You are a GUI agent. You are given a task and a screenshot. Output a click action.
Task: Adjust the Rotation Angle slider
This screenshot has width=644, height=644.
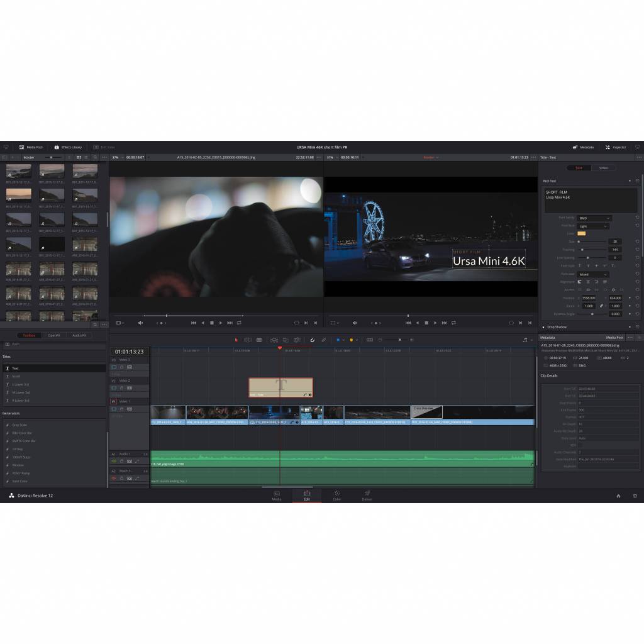click(591, 314)
